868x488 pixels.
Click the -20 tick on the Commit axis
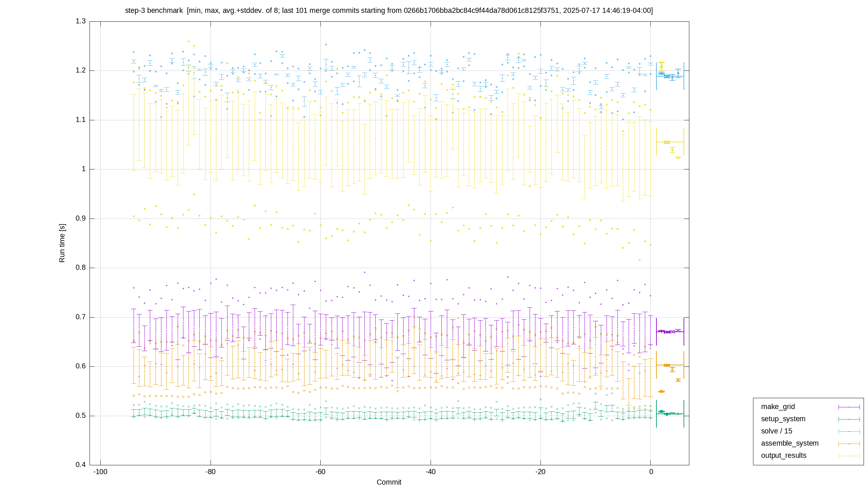point(540,472)
